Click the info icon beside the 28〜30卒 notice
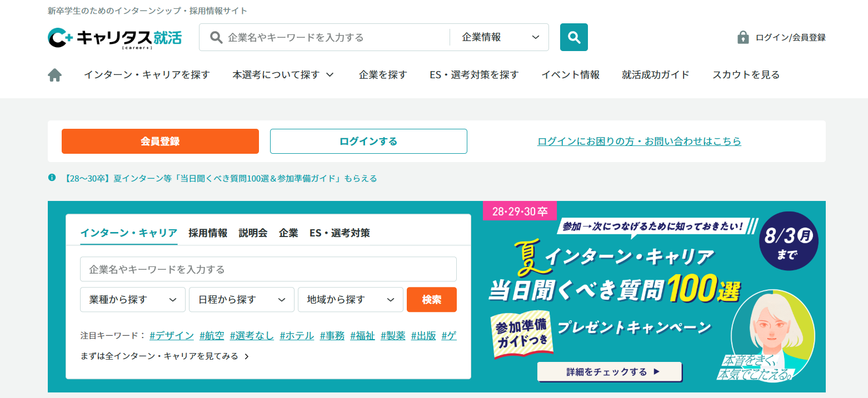The width and height of the screenshot is (868, 398). point(52,178)
